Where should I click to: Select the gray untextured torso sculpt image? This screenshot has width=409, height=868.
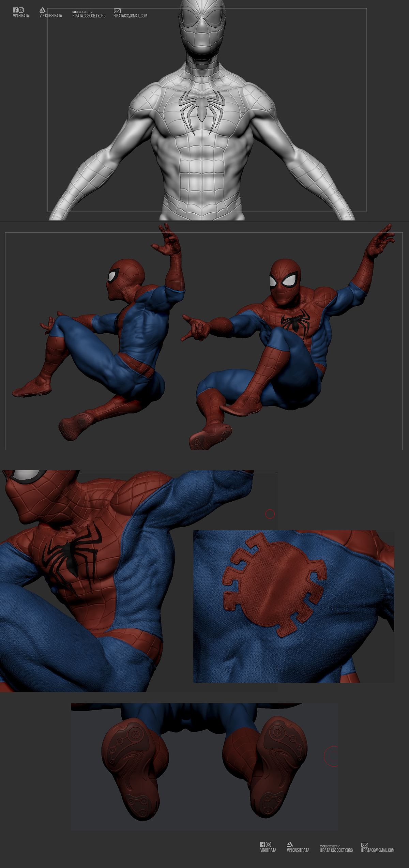pos(203,110)
